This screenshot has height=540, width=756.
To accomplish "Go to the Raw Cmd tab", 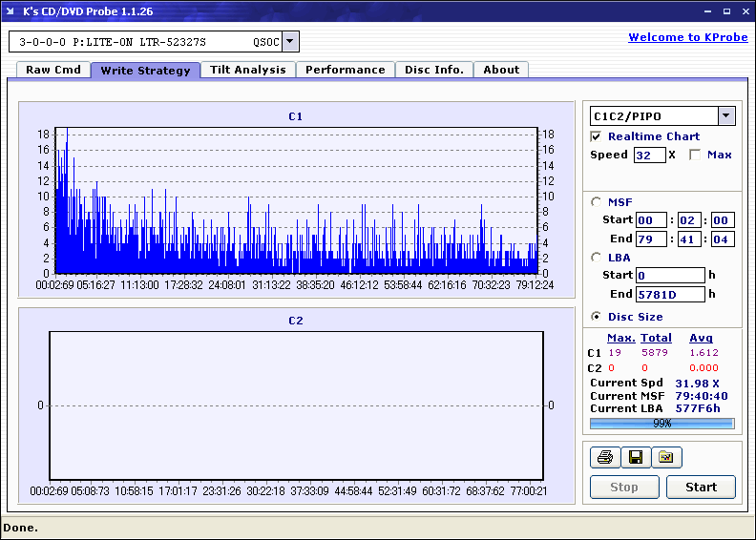I will [x=53, y=70].
